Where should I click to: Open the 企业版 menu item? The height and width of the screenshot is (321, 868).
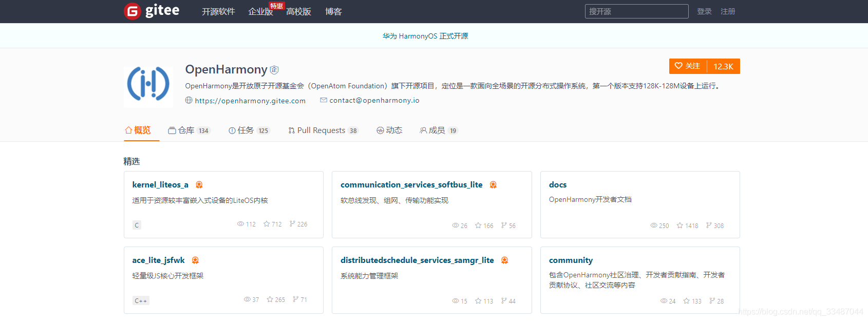coord(260,11)
